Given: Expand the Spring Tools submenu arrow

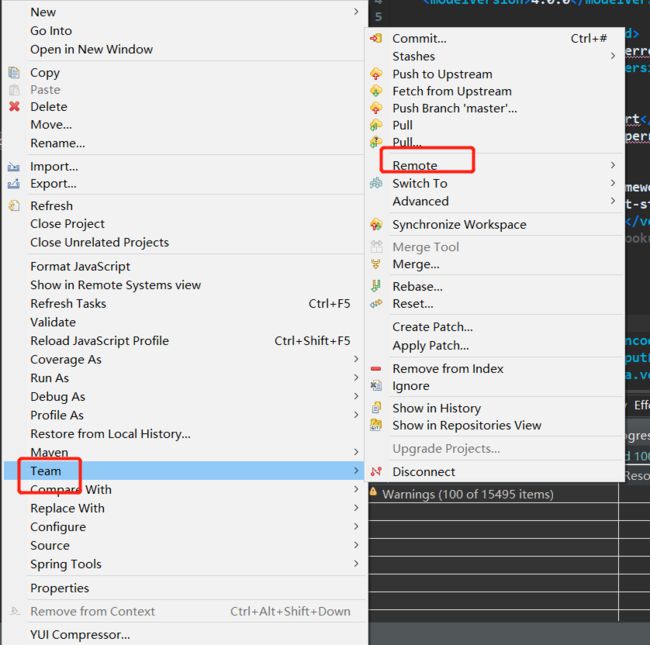Looking at the screenshot, I should click(356, 563).
